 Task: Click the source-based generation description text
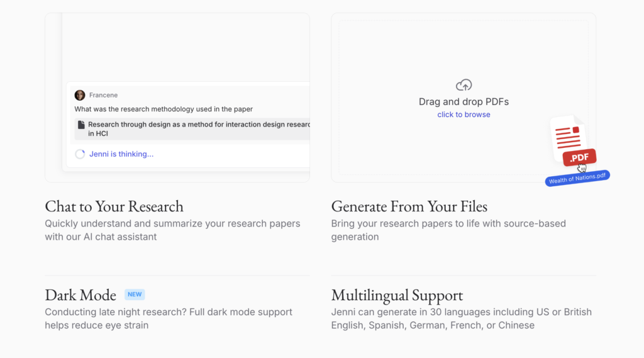point(448,230)
